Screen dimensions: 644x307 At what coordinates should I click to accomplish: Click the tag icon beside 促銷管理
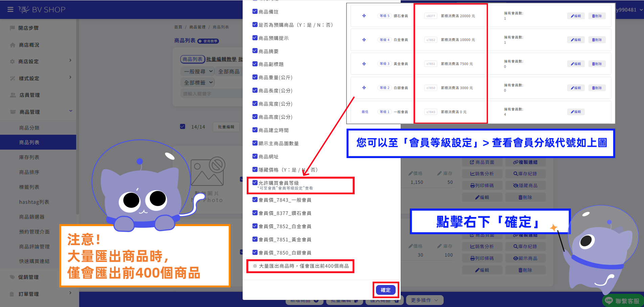click(13, 277)
